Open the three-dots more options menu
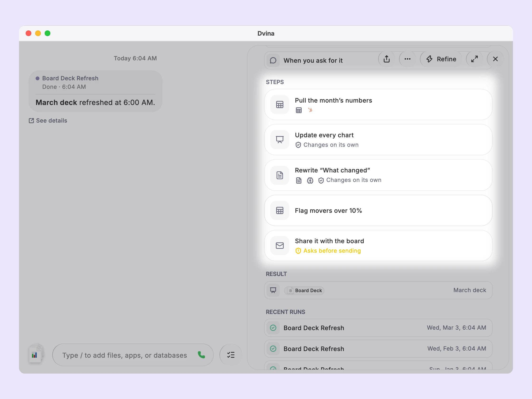Viewport: 532px width, 399px height. [x=407, y=59]
